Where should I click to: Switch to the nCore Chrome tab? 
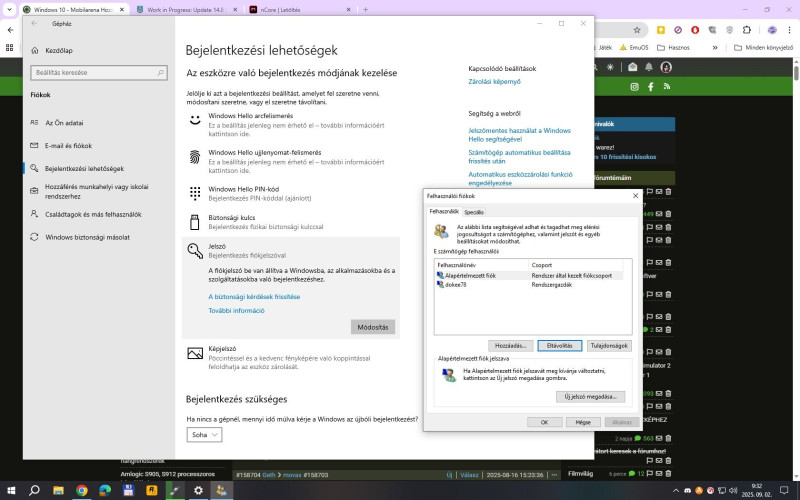point(300,9)
